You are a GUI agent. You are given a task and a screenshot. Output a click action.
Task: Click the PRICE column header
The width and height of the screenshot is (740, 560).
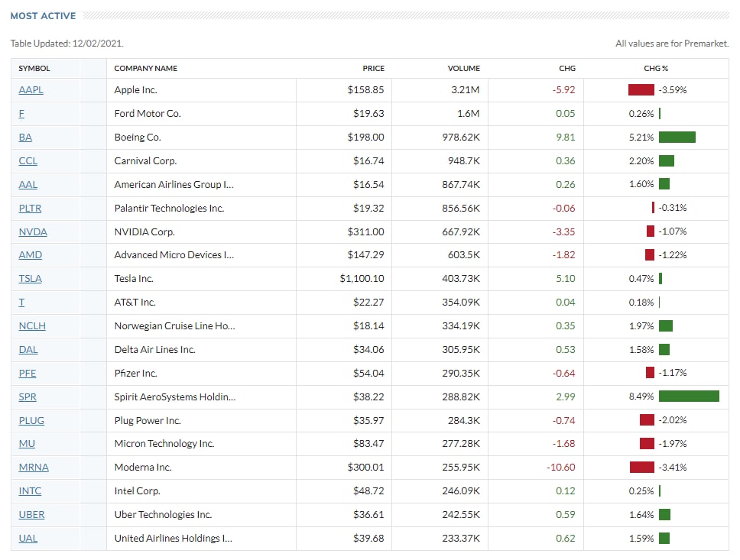pos(373,69)
